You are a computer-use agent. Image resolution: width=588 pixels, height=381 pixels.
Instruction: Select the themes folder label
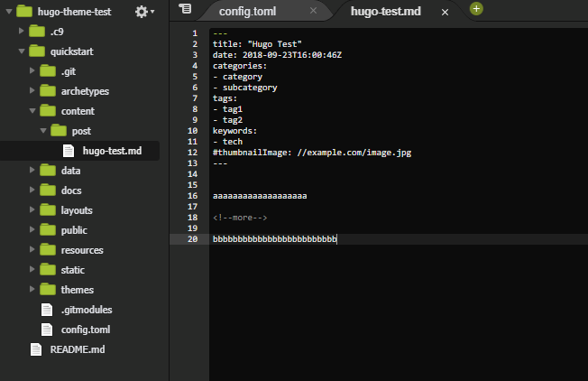click(78, 290)
